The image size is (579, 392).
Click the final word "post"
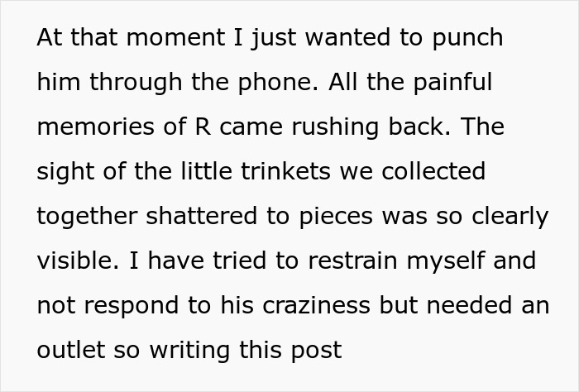point(317,351)
